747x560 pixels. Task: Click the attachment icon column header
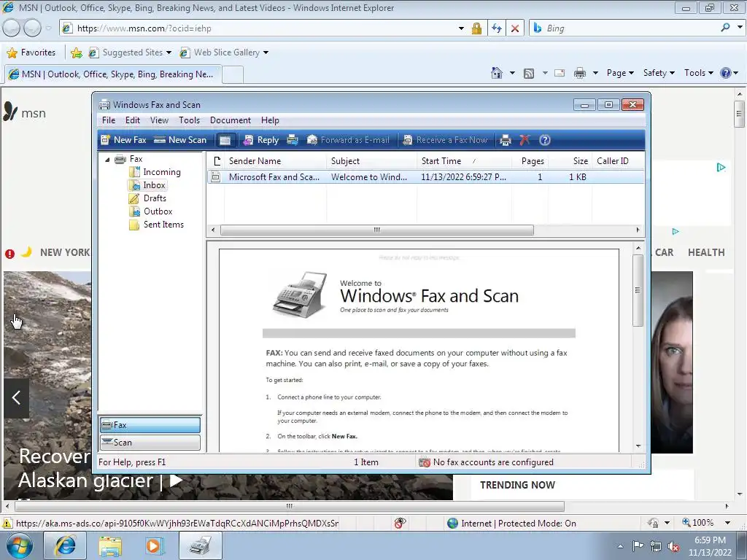(217, 161)
